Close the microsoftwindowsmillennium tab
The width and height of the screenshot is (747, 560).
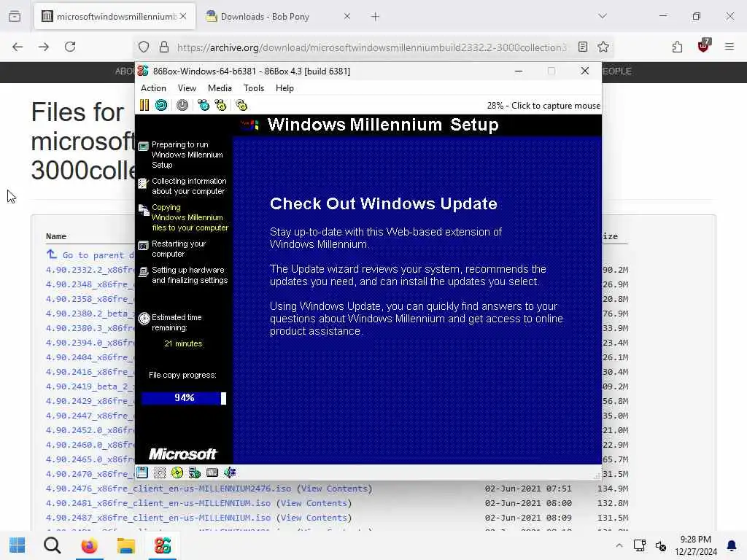pos(183,16)
